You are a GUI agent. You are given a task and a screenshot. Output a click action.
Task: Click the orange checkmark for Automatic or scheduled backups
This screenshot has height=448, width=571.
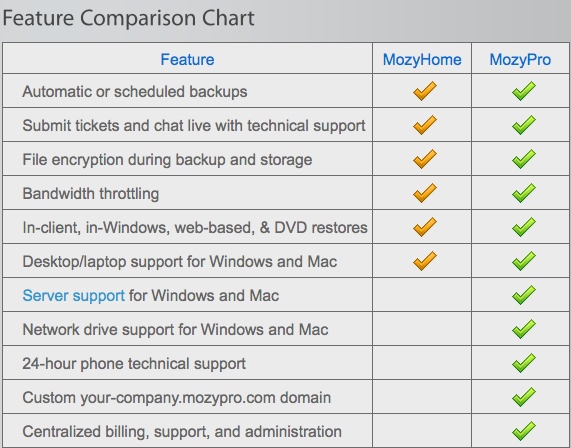point(425,91)
